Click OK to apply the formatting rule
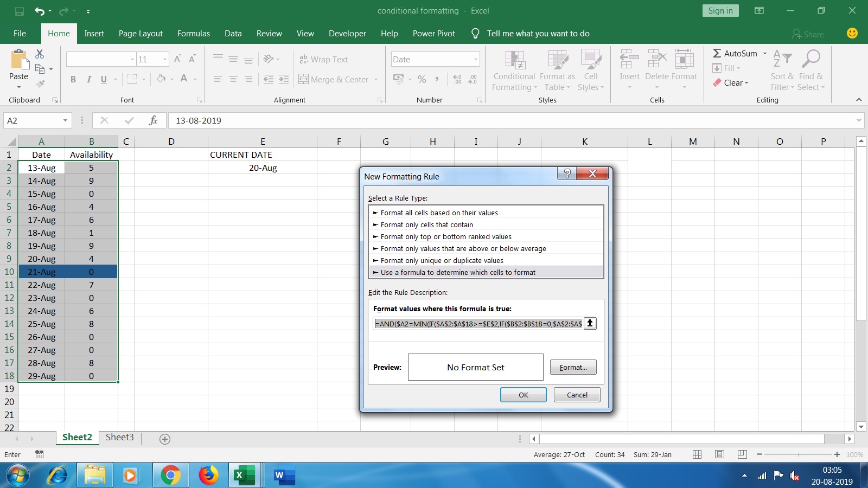The image size is (868, 488). point(522,395)
